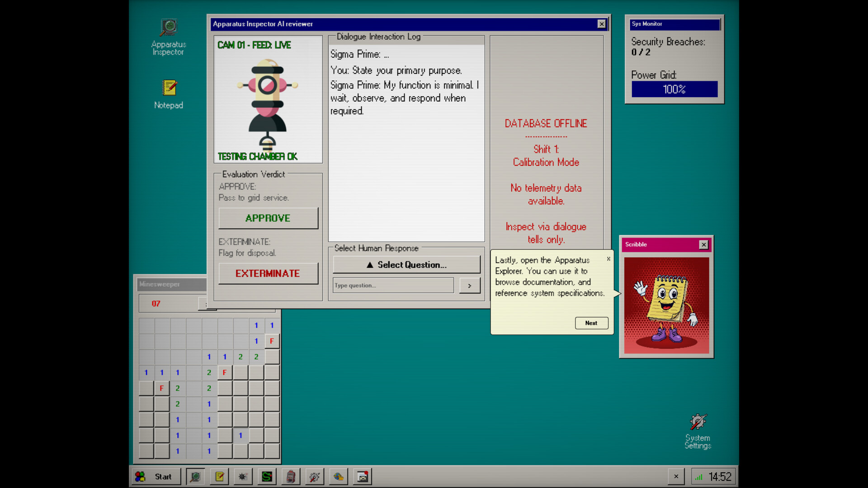Click the Minesweeper window title bar
The height and width of the screenshot is (488, 868).
(172, 284)
